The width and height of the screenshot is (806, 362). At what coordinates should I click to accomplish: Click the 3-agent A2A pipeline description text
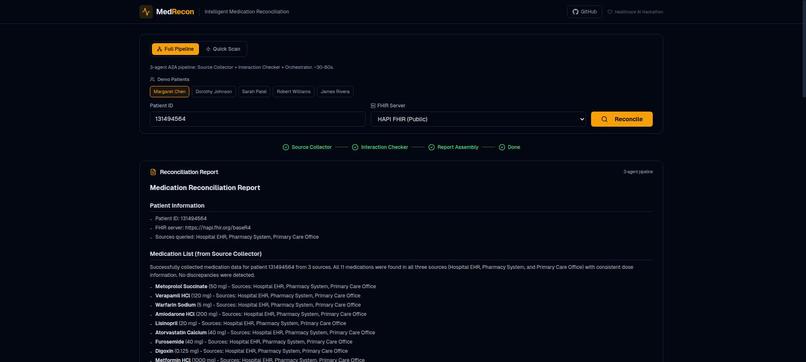[242, 67]
